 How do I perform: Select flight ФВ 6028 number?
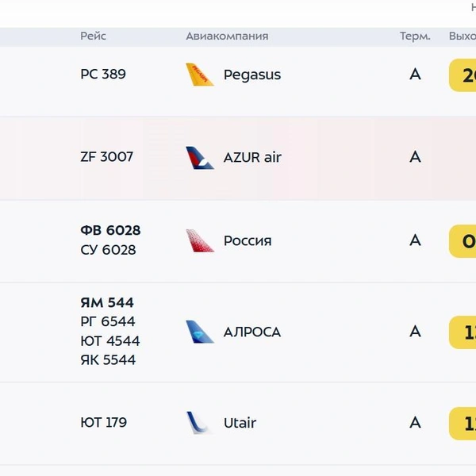(x=110, y=230)
